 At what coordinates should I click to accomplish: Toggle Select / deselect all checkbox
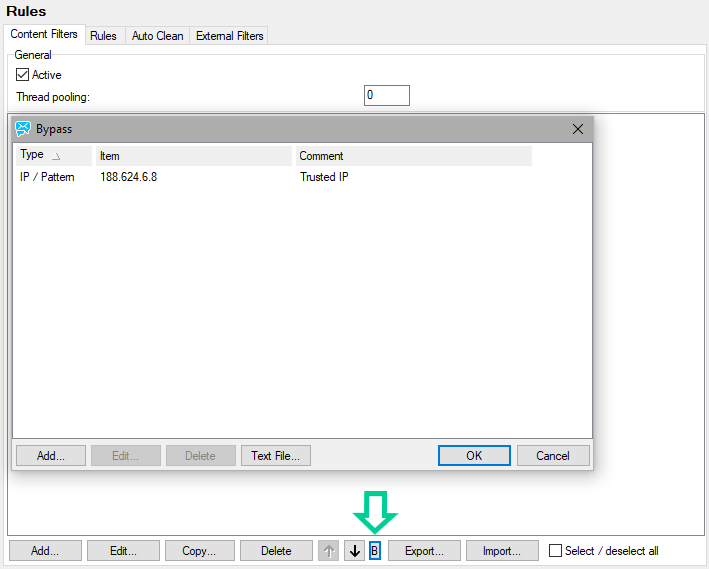(x=555, y=550)
